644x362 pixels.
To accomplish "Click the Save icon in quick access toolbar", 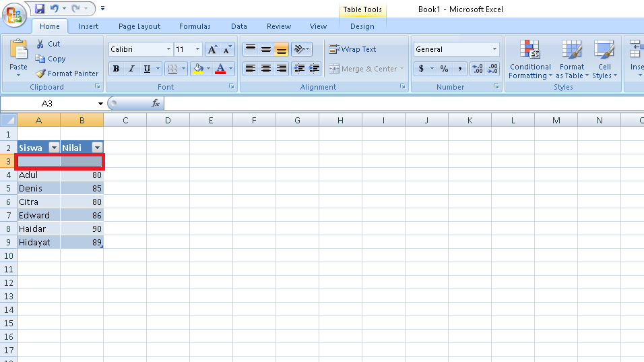I will (40, 9).
